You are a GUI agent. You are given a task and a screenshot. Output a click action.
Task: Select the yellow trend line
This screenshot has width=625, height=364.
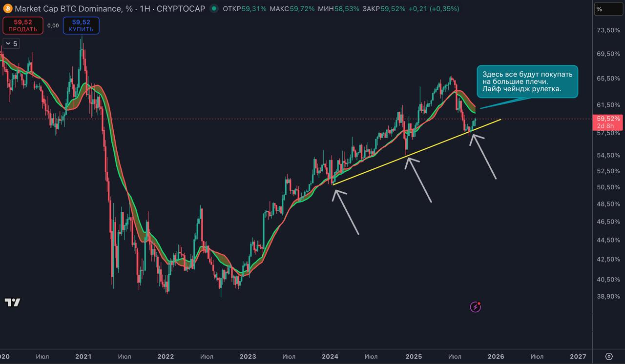(415, 152)
